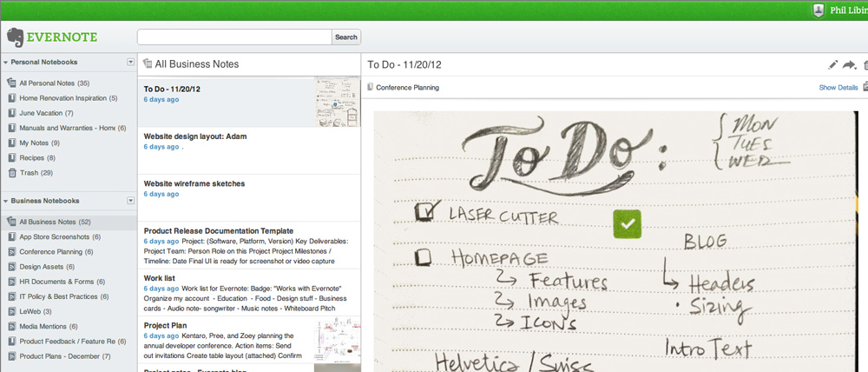Viewport: 868px width, 372px height.
Task: Click the All Personal Notes stack icon
Action: [11, 83]
